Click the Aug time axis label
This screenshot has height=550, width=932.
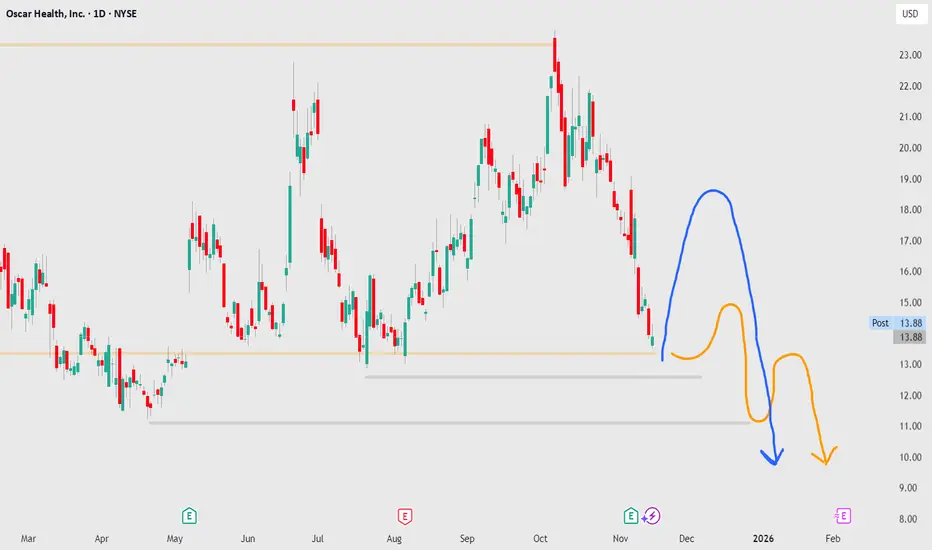(394, 539)
